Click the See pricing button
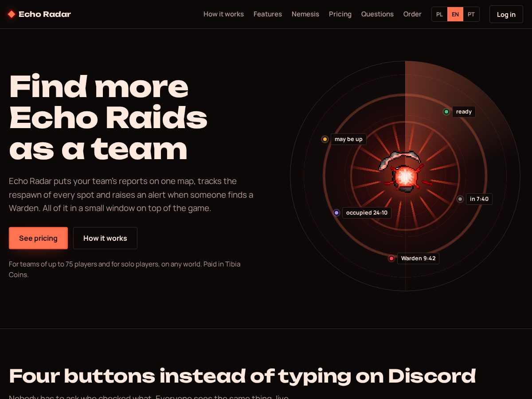The width and height of the screenshot is (532, 399). pos(38,238)
